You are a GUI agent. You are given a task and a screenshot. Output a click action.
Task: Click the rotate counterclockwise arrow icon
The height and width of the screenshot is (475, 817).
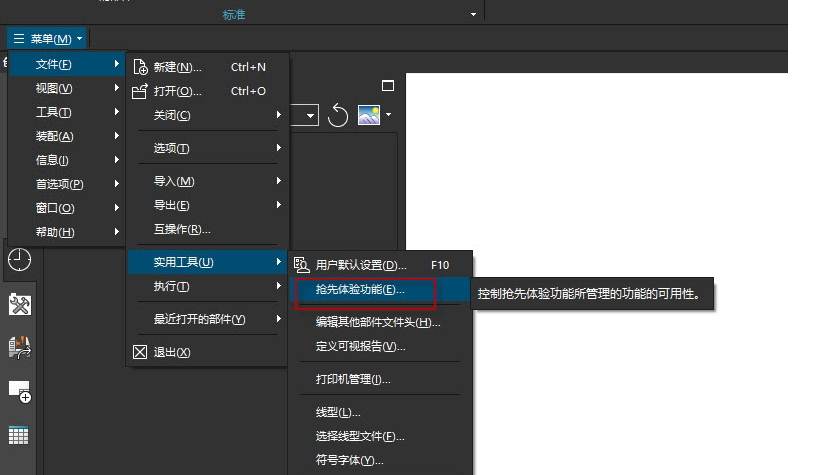click(x=338, y=115)
